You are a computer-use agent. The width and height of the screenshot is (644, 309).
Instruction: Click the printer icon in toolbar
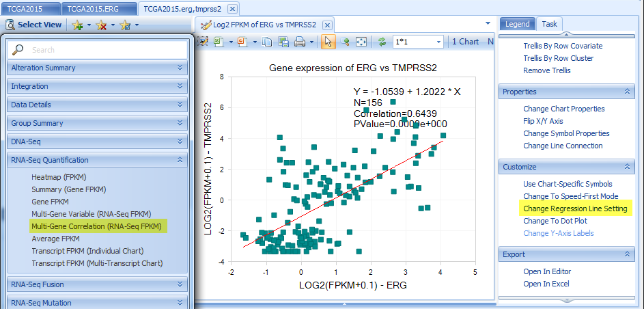point(300,42)
